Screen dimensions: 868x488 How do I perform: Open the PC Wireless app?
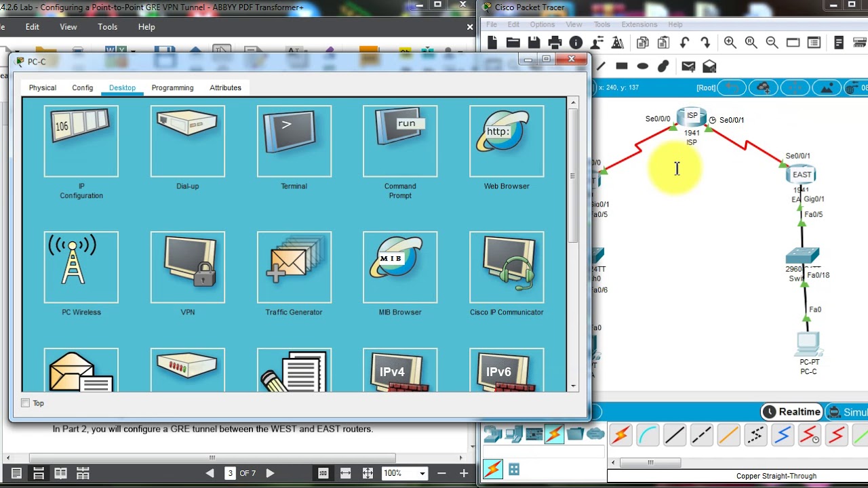pyautogui.click(x=81, y=268)
